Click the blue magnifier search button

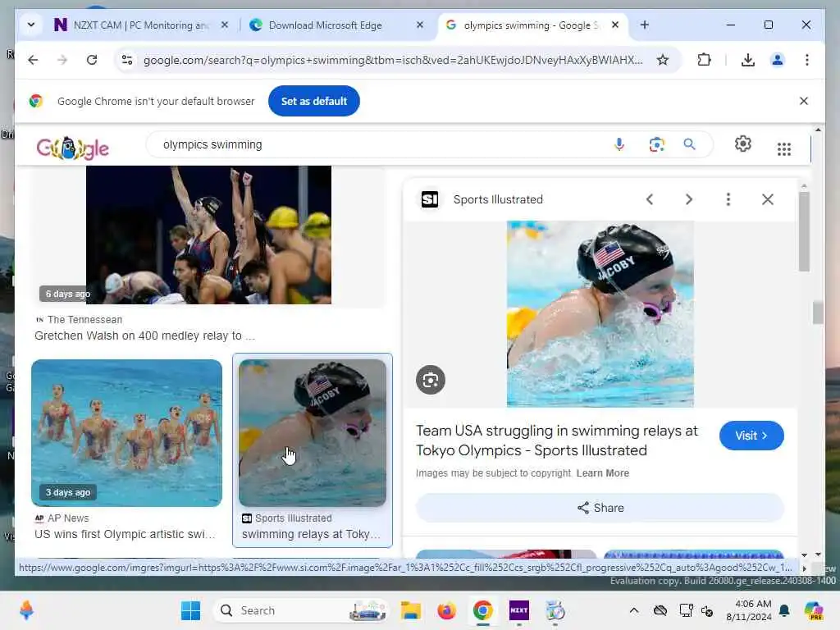[689, 144]
